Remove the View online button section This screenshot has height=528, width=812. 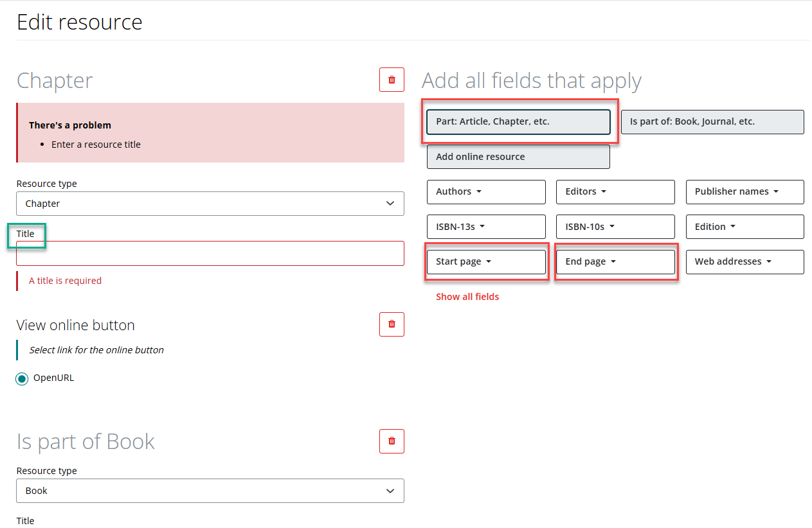click(392, 324)
